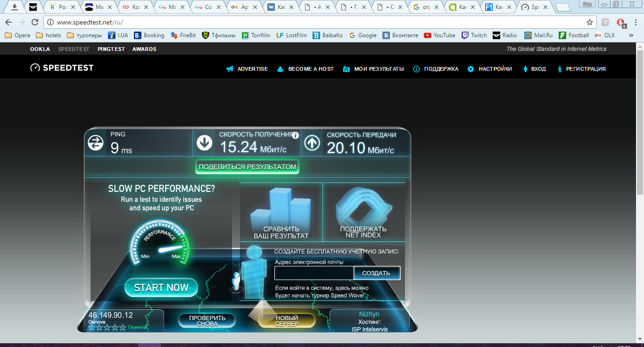Image resolution: width=644 pixels, height=347 pixels.
Task: Open the YouTube bookmark
Action: pyautogui.click(x=439, y=35)
